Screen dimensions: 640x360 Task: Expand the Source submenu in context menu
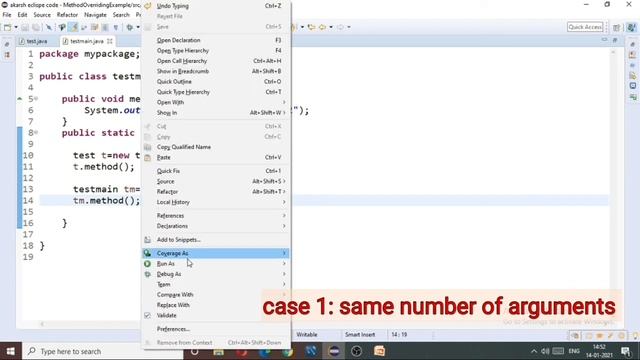coord(216,181)
